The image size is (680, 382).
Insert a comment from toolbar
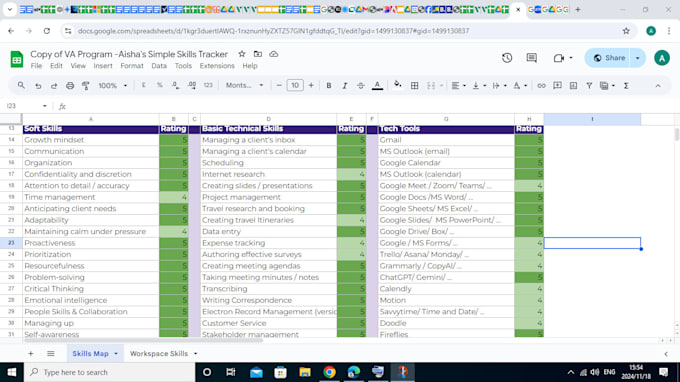(x=557, y=85)
